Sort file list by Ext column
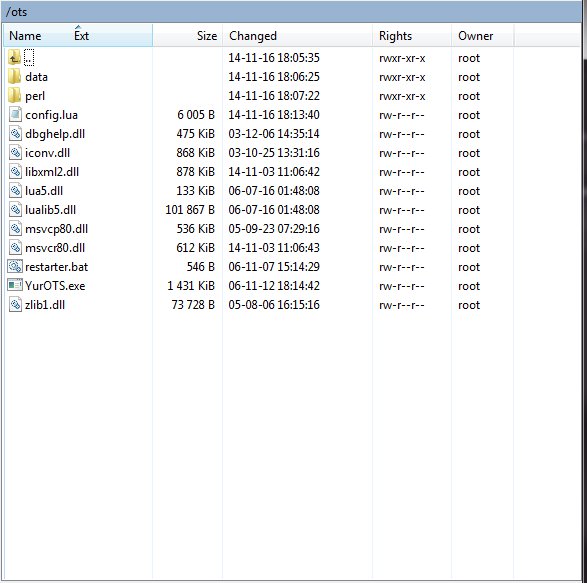Image resolution: width=587 pixels, height=583 pixels. [81, 36]
